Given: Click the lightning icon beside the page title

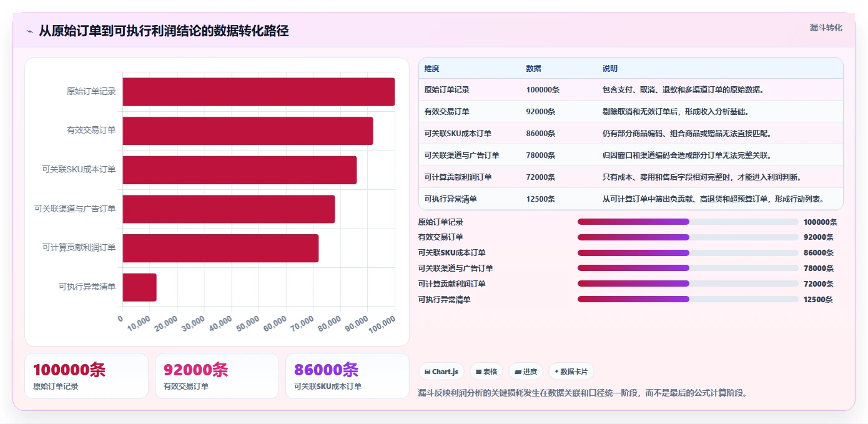Looking at the screenshot, I should pyautogui.click(x=30, y=31).
